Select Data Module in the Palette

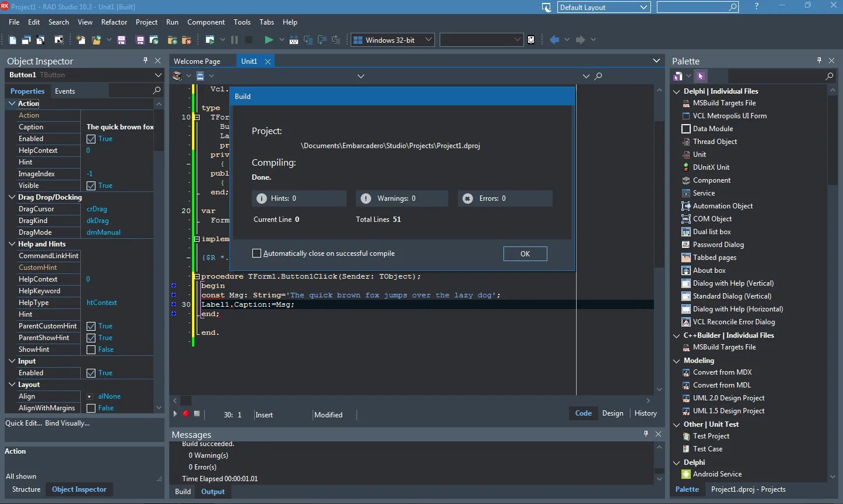coord(712,129)
